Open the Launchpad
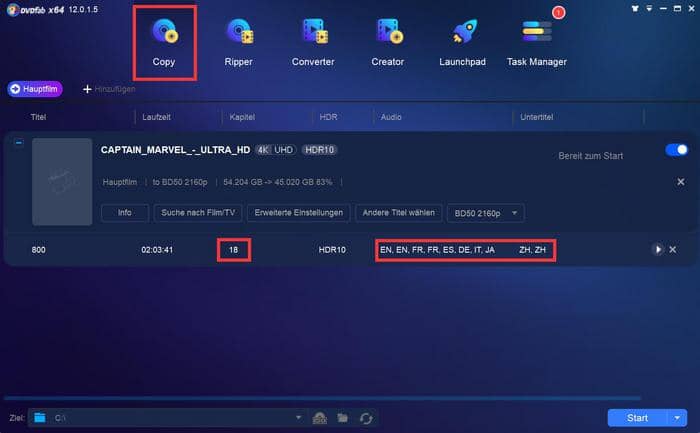This screenshot has width=700, height=433. point(462,43)
